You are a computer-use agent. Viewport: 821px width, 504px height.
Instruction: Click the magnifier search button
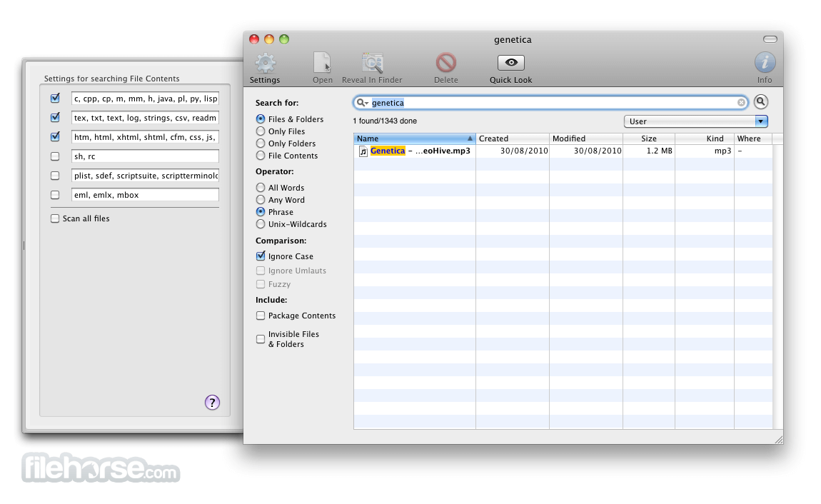[761, 101]
